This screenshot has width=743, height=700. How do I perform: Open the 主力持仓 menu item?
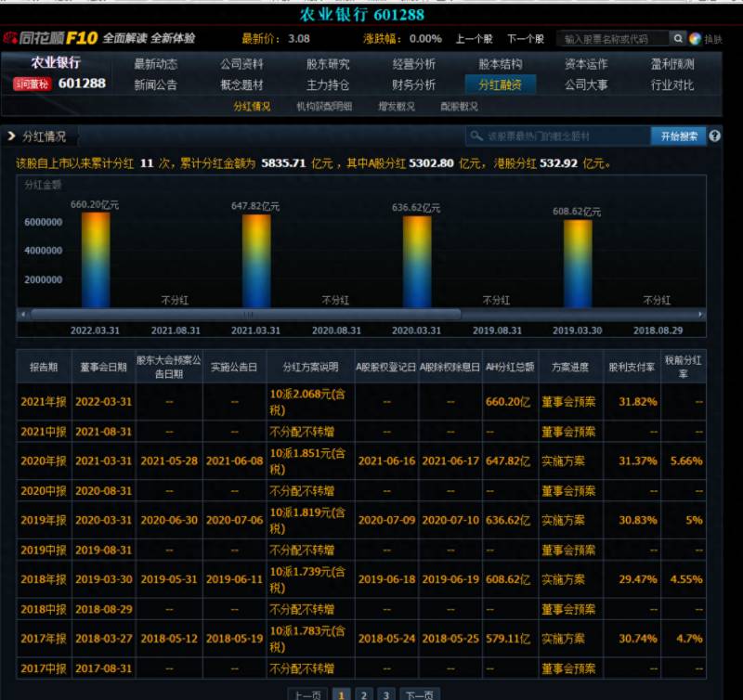(328, 84)
